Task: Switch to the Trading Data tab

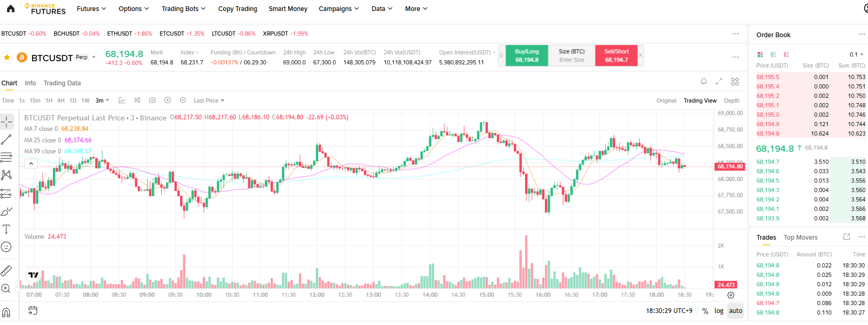Action: point(62,83)
